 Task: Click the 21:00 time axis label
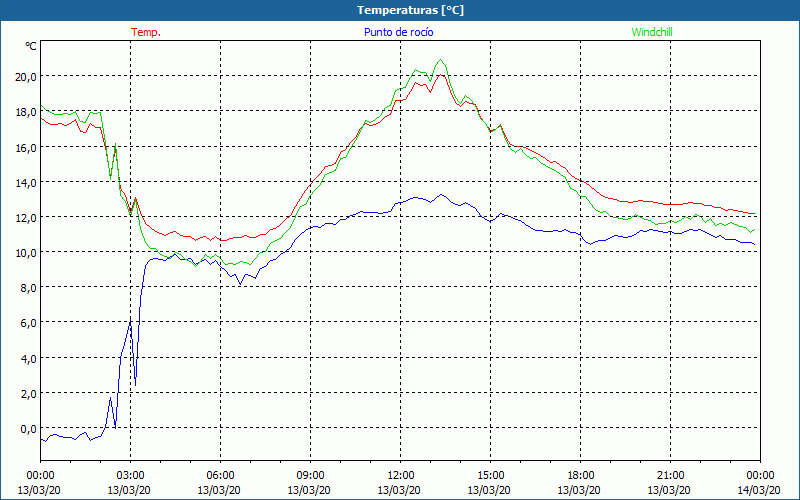(670, 476)
